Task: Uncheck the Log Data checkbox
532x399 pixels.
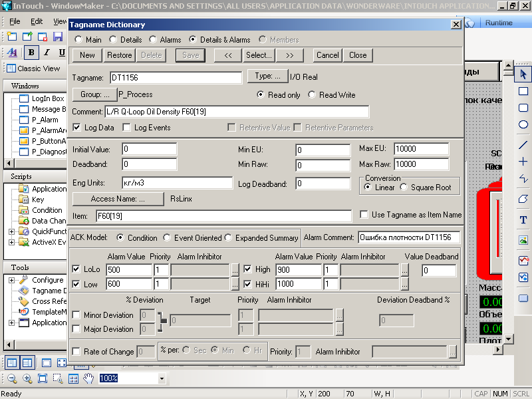Action: click(76, 128)
